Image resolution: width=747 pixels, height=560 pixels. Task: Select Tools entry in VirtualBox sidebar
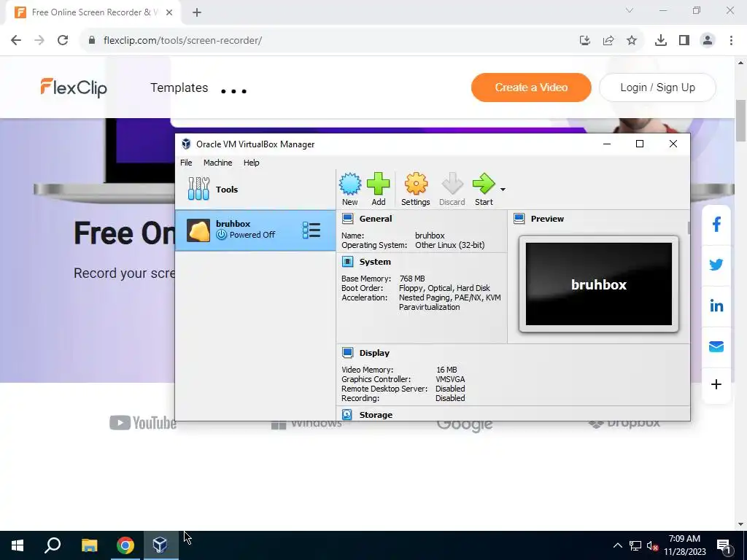(x=255, y=189)
